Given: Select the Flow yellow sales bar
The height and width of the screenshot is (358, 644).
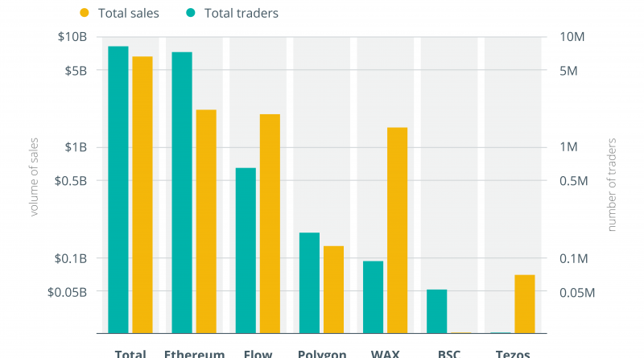Looking at the screenshot, I should 270,223.
